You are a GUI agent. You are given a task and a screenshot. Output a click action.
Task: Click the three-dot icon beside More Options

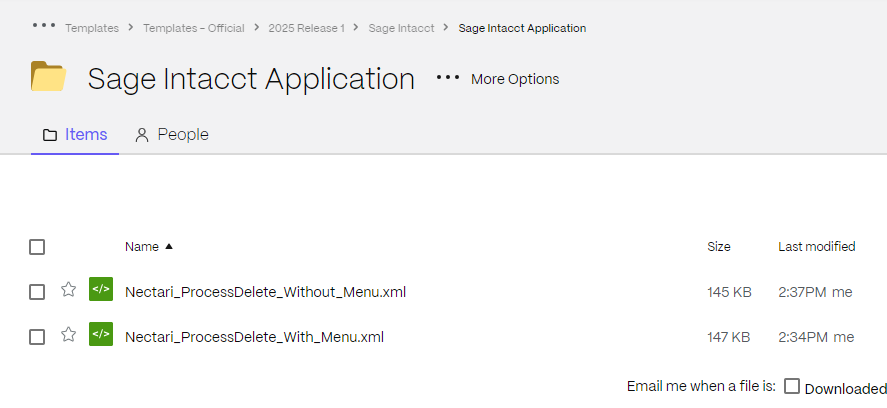click(x=448, y=78)
